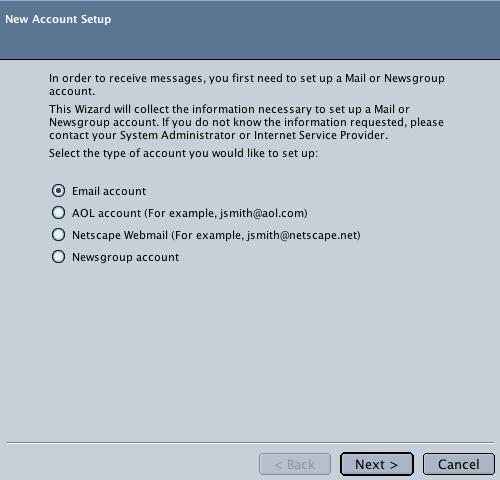The height and width of the screenshot is (480, 500).
Task: Pick the Netscape Webmail radio button
Action: coord(58,235)
